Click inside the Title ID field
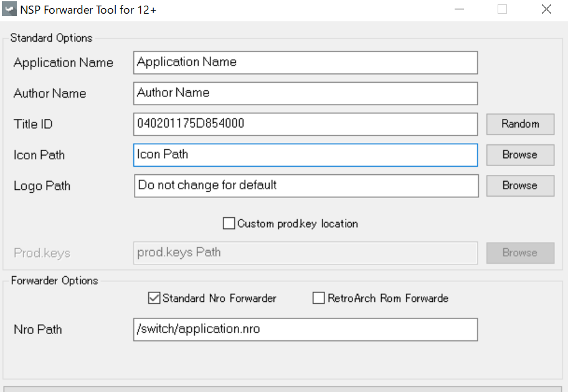Image resolution: width=568 pixels, height=392 pixels. [305, 124]
